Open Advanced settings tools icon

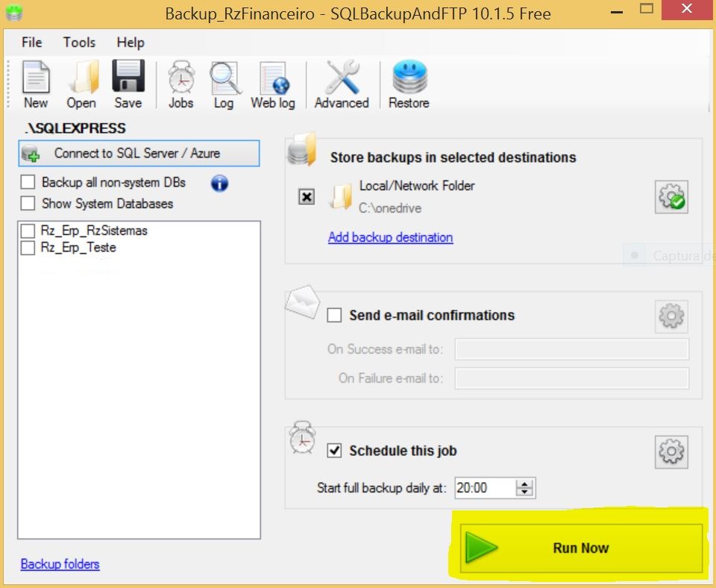click(342, 85)
